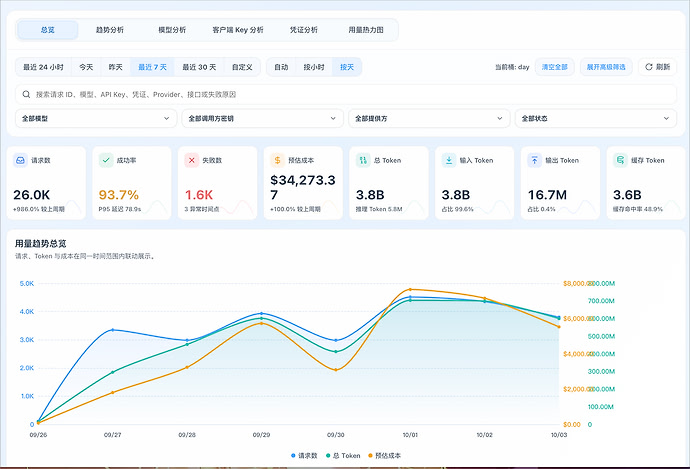Switch to the 总览 tab
690x469 pixels.
[x=48, y=30]
